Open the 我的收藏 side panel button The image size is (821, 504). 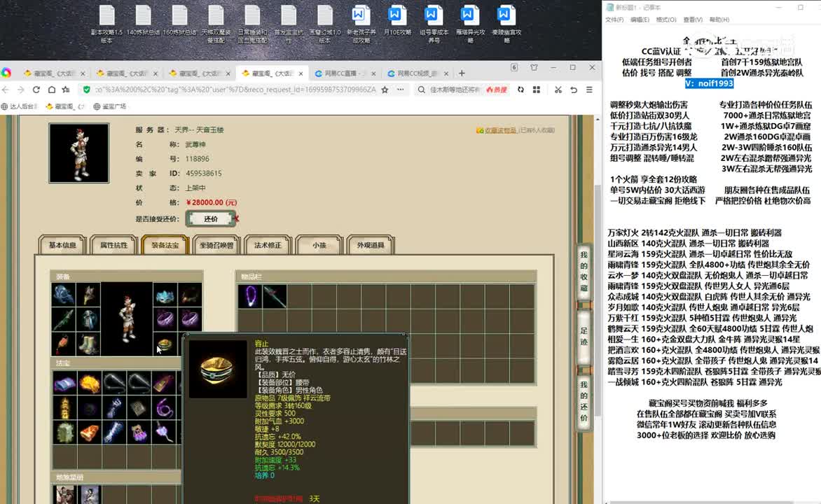tap(584, 272)
